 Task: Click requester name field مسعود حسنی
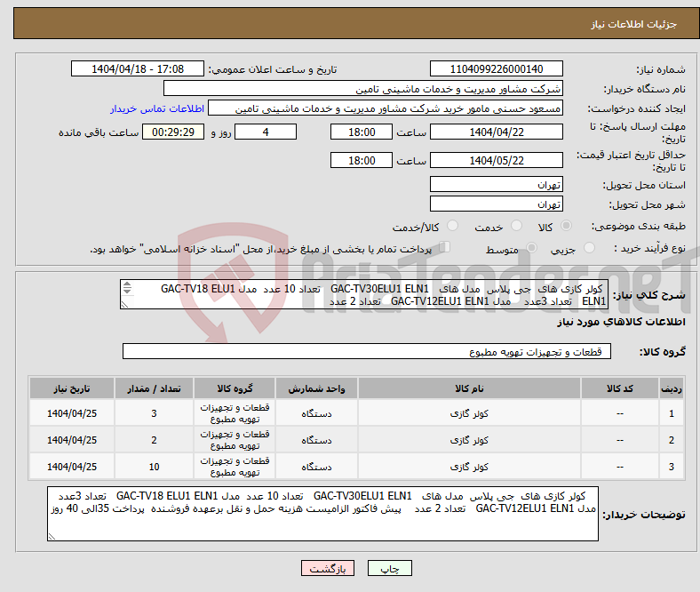pyautogui.click(x=386, y=108)
